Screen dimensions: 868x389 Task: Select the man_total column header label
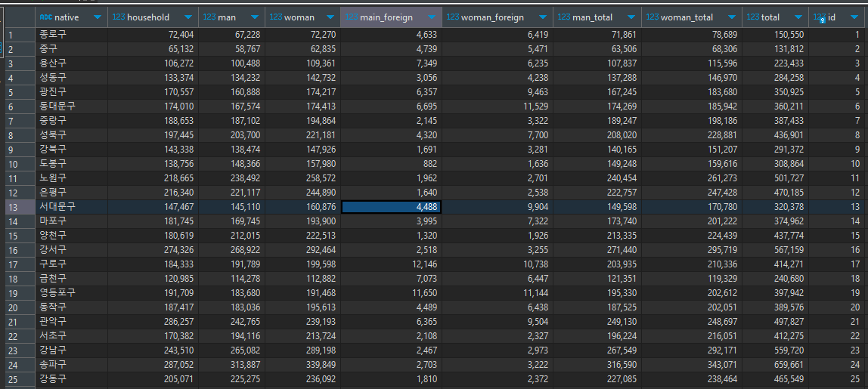pyautogui.click(x=592, y=17)
